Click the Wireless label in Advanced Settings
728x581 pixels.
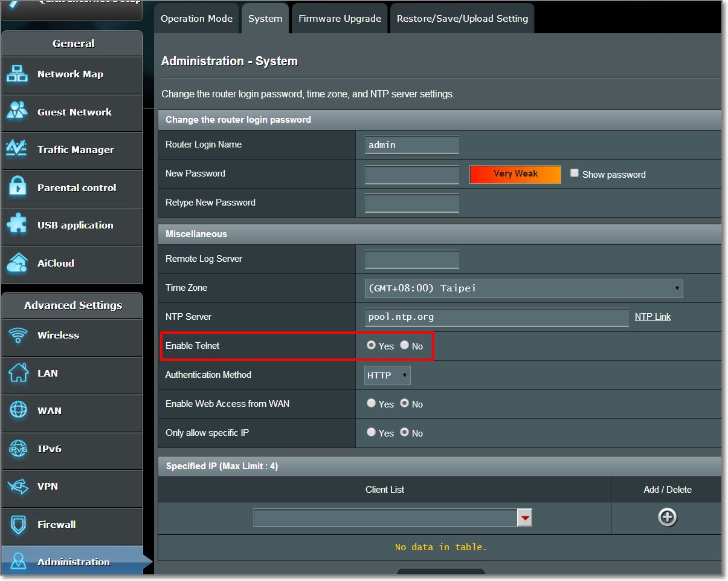58,335
